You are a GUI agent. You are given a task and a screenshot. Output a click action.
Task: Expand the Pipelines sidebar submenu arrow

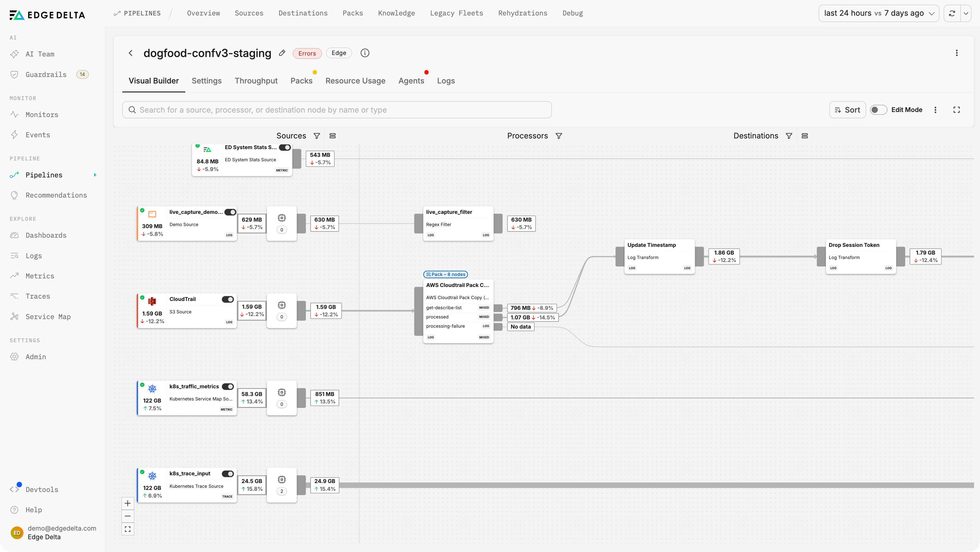[95, 175]
